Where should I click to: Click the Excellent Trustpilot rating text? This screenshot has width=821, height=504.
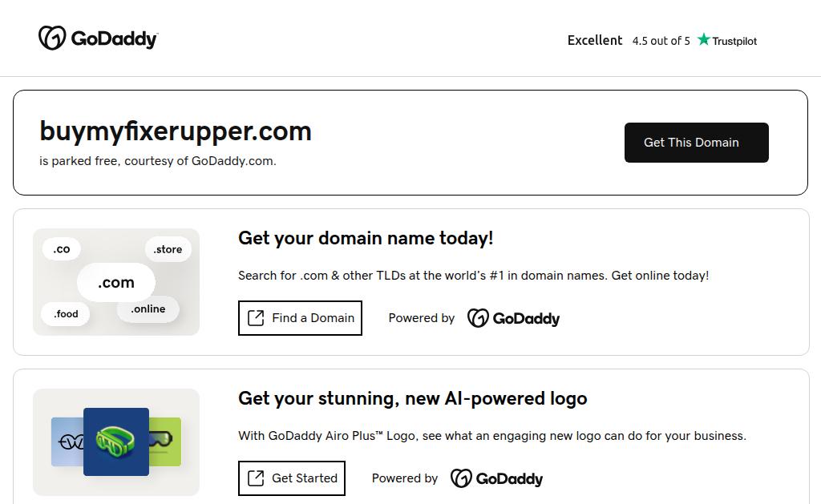click(x=595, y=40)
